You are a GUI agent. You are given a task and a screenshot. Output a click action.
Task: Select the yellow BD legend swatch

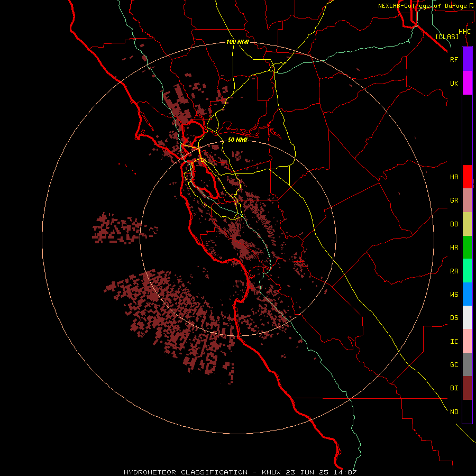tap(467, 224)
